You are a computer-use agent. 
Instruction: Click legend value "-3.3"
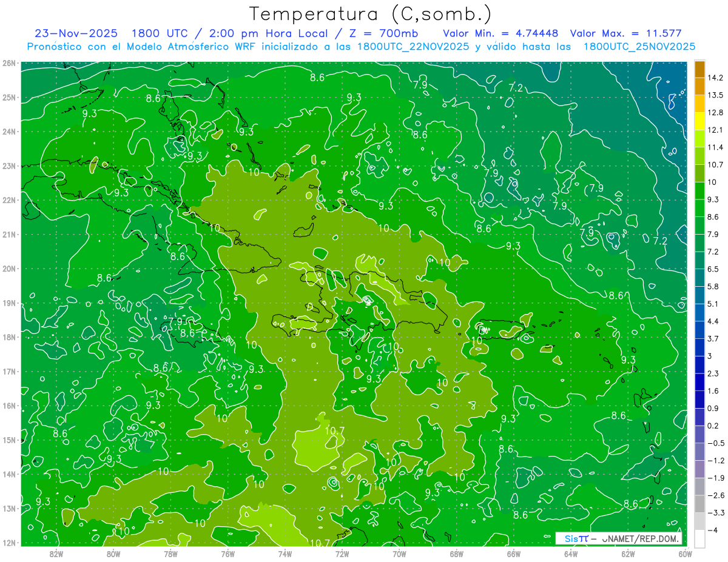[x=715, y=512]
